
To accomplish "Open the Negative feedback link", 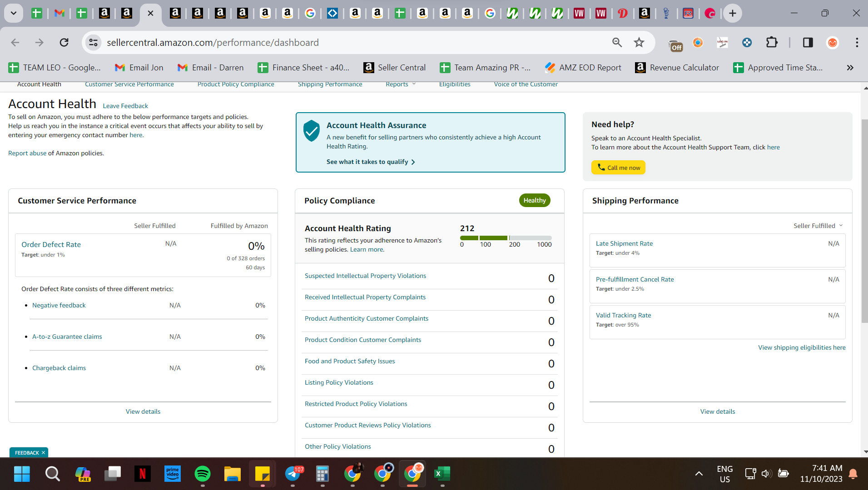I will tap(59, 305).
